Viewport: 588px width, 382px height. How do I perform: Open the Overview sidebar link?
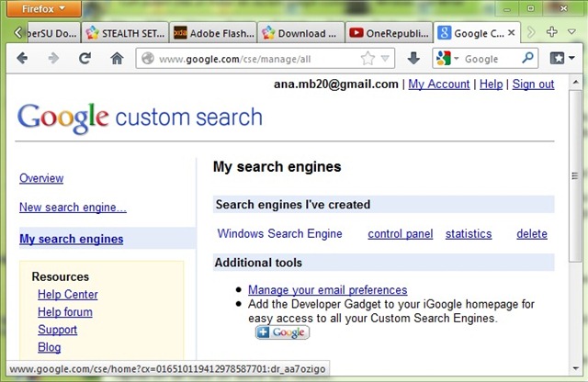pos(41,178)
